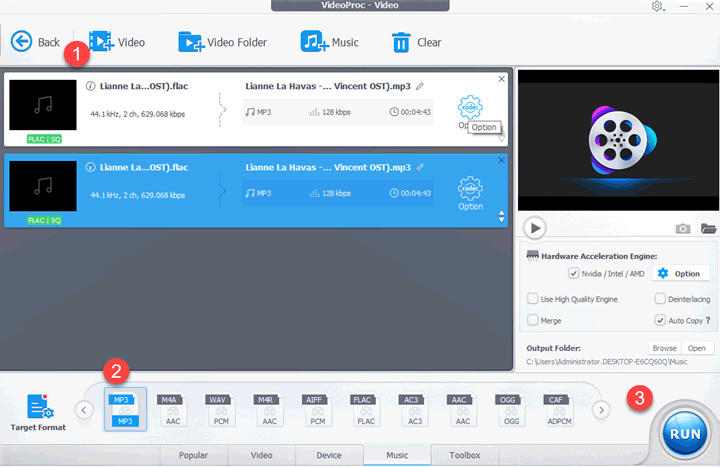Rename first output mp3 via pencil icon

[x=420, y=86]
